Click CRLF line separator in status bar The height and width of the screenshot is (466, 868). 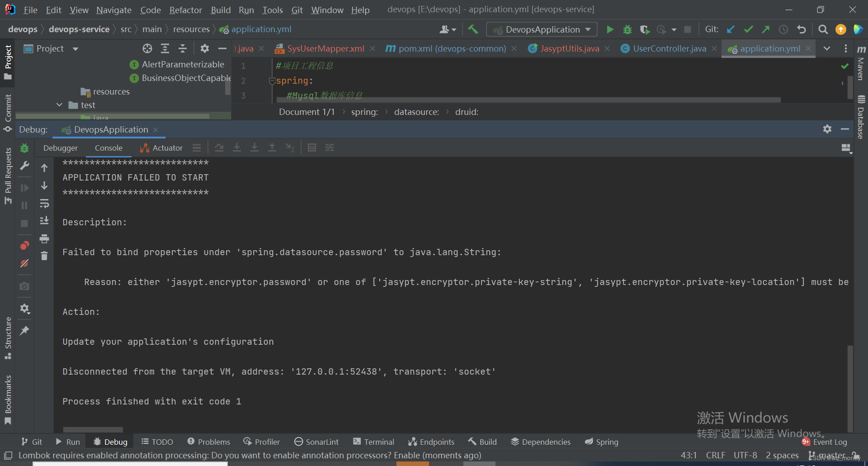(716, 455)
